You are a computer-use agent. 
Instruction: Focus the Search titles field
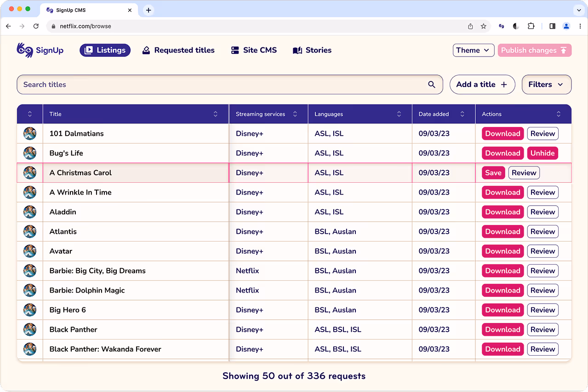230,85
